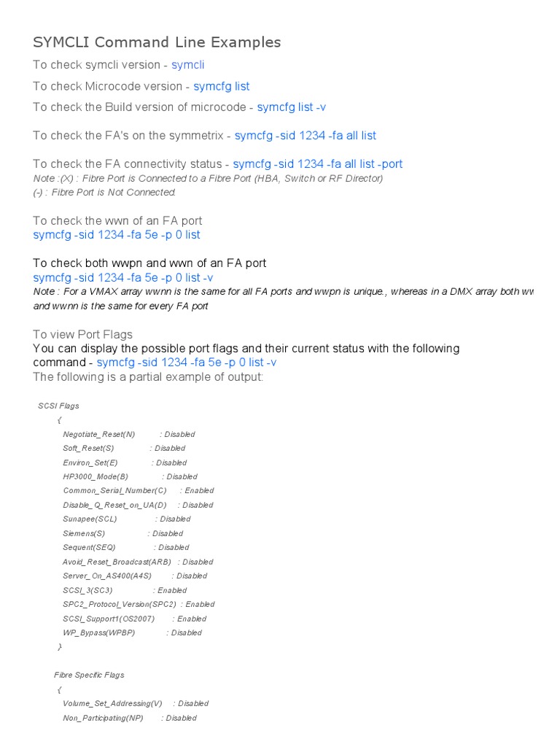Click the wwpn command ending in 'list -v'
Viewport: 560px width, 747px height.
tap(122, 278)
